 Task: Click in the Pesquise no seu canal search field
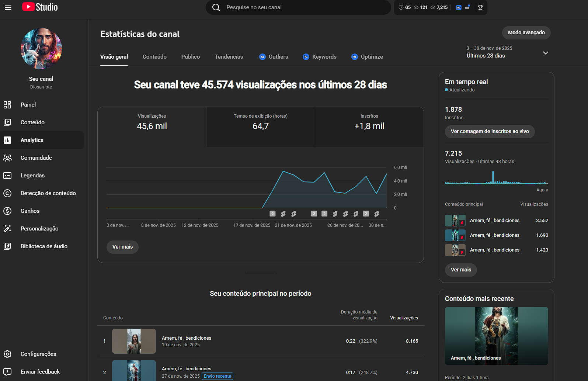302,7
